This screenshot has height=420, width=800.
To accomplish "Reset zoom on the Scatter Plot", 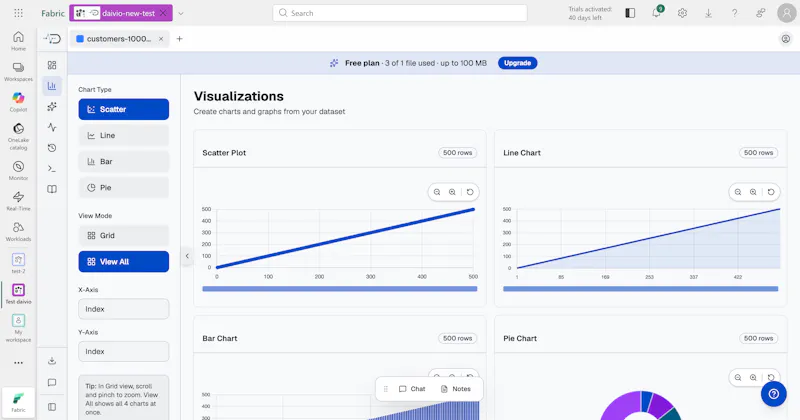I will click(x=470, y=192).
